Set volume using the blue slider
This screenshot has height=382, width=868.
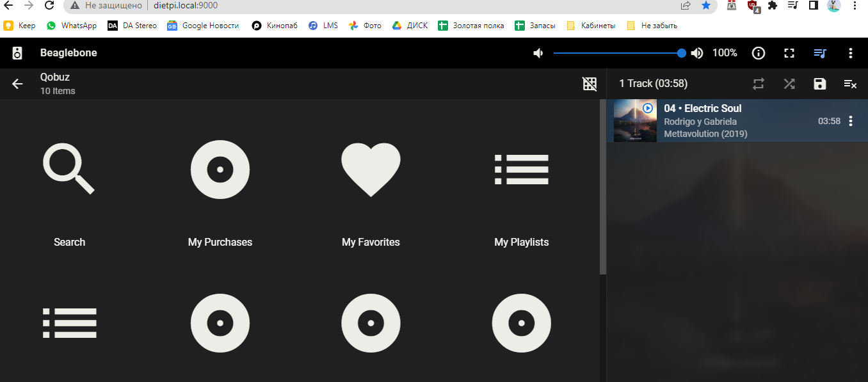coord(618,53)
